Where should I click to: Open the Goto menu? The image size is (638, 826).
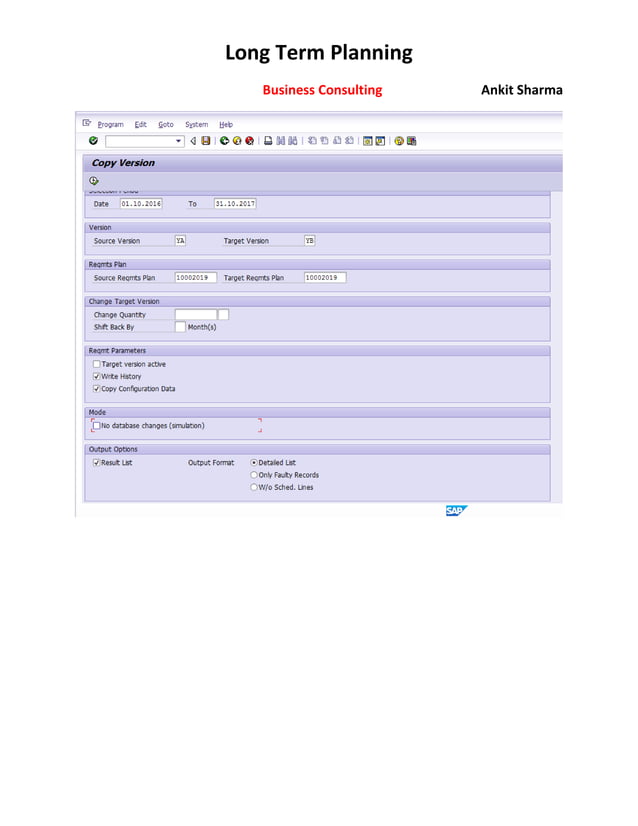click(x=166, y=124)
